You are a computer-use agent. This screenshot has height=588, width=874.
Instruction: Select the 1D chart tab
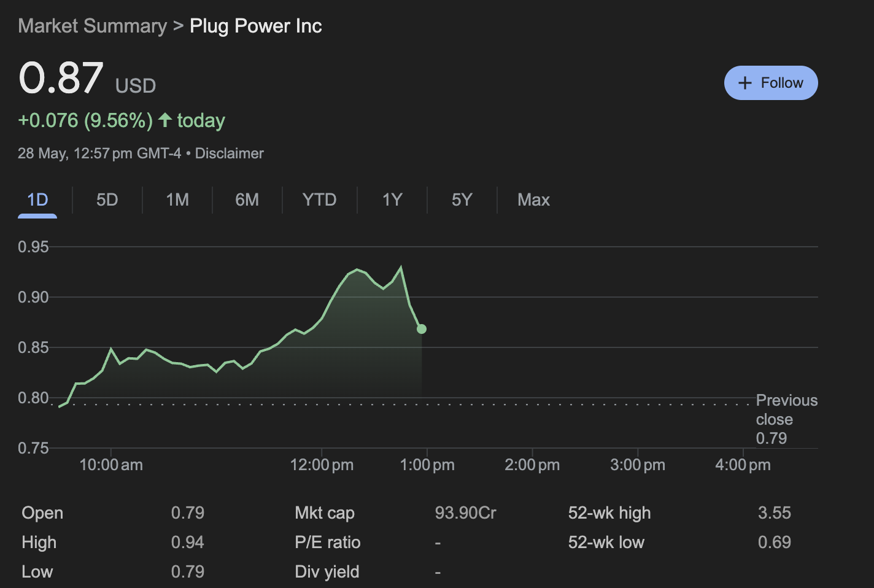click(x=37, y=199)
